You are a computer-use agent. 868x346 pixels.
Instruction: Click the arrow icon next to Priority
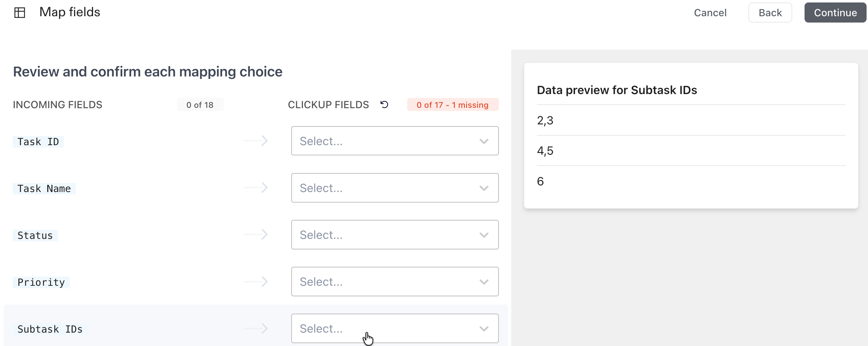coord(256,282)
